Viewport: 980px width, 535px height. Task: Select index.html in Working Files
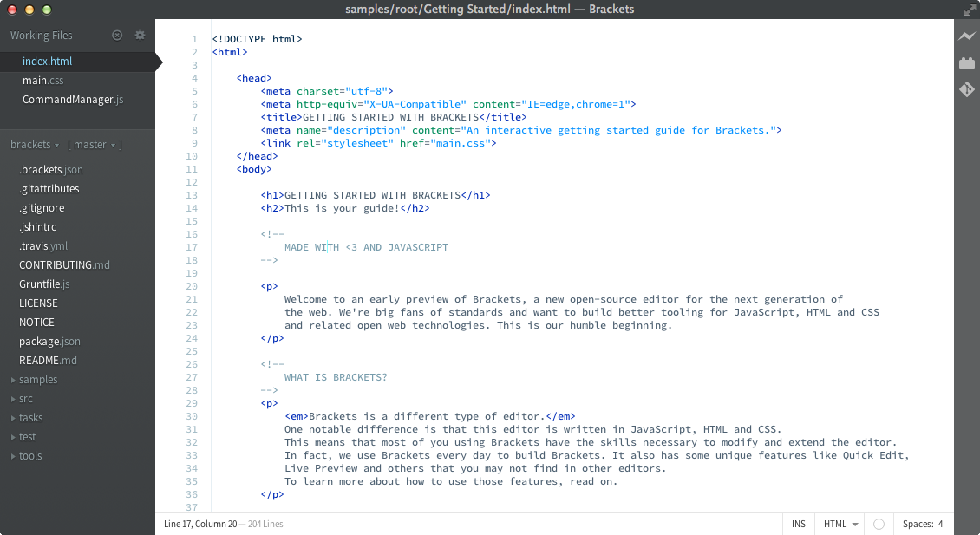(x=77, y=62)
